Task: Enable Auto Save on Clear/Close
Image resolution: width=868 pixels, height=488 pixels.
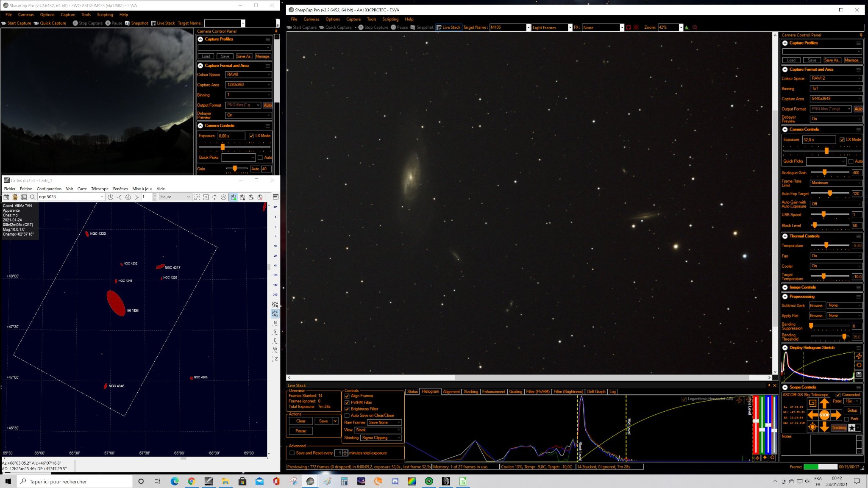Action: pyautogui.click(x=347, y=416)
